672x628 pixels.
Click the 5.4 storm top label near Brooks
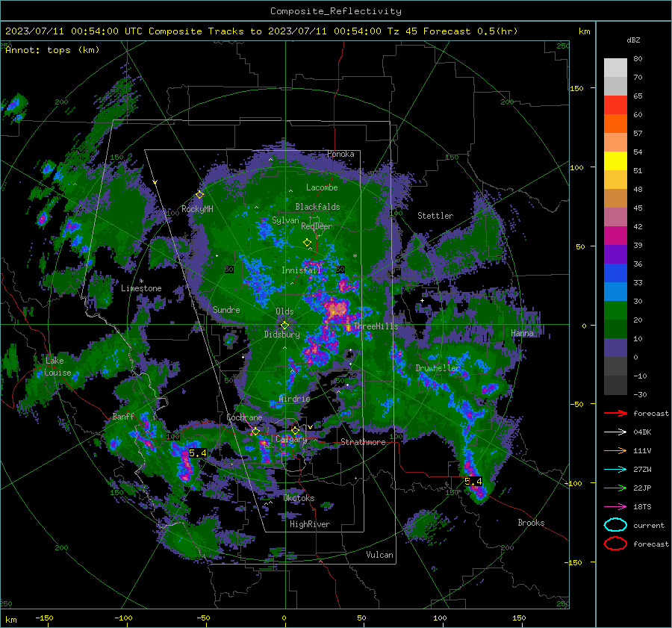(473, 482)
